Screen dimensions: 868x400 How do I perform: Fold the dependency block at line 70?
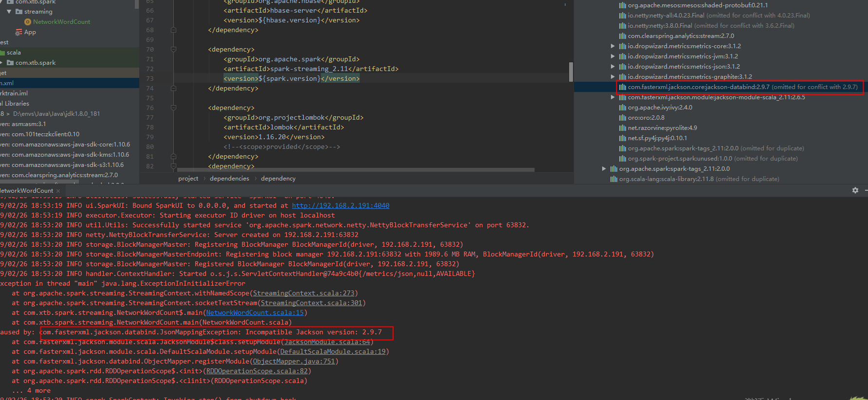tap(173, 49)
